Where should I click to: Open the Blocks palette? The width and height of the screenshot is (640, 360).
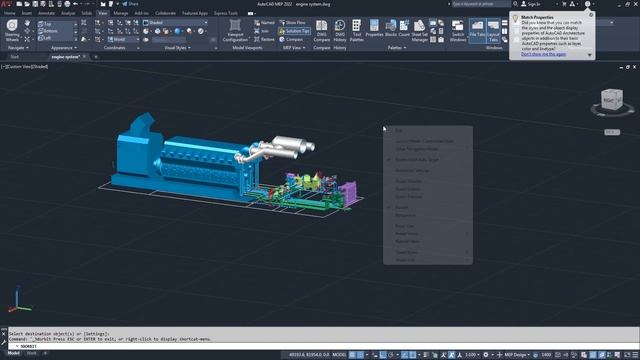tap(391, 28)
